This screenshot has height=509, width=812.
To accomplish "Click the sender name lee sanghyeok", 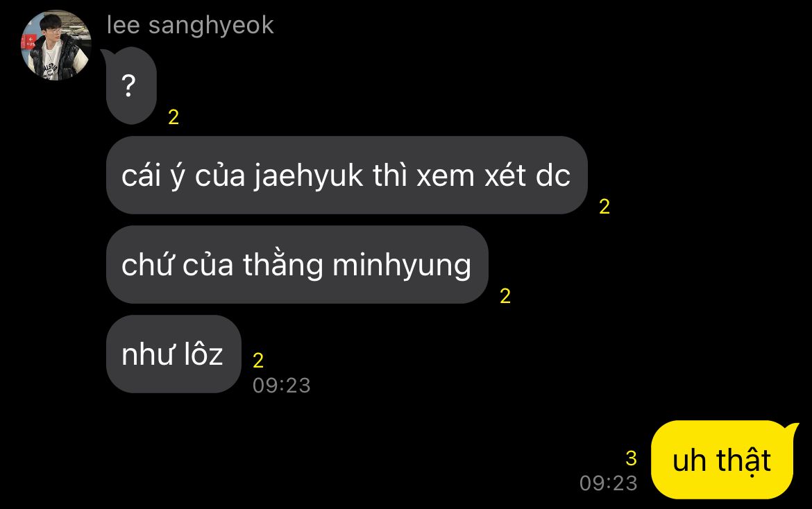I will (x=190, y=25).
